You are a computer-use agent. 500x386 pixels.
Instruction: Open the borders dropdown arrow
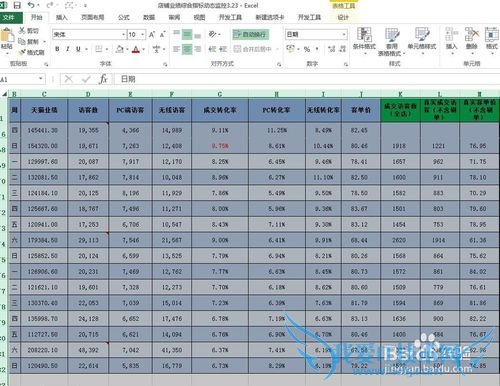tap(107, 49)
